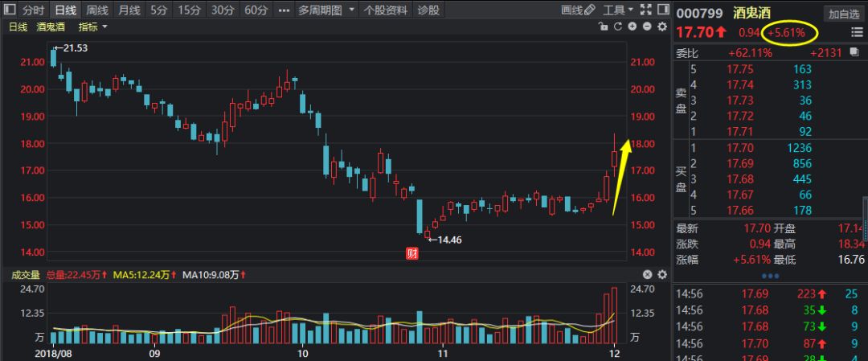
Task: Click the 财 financial report marker
Action: 411,254
